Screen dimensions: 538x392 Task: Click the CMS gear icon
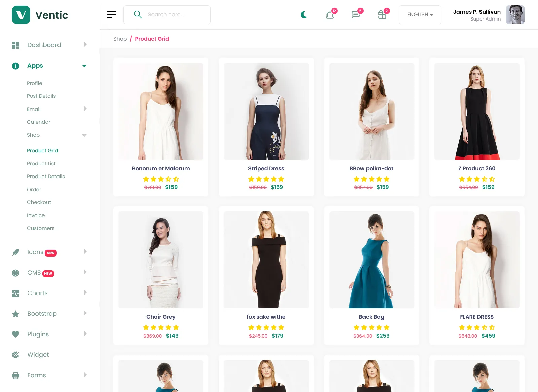pyautogui.click(x=15, y=273)
